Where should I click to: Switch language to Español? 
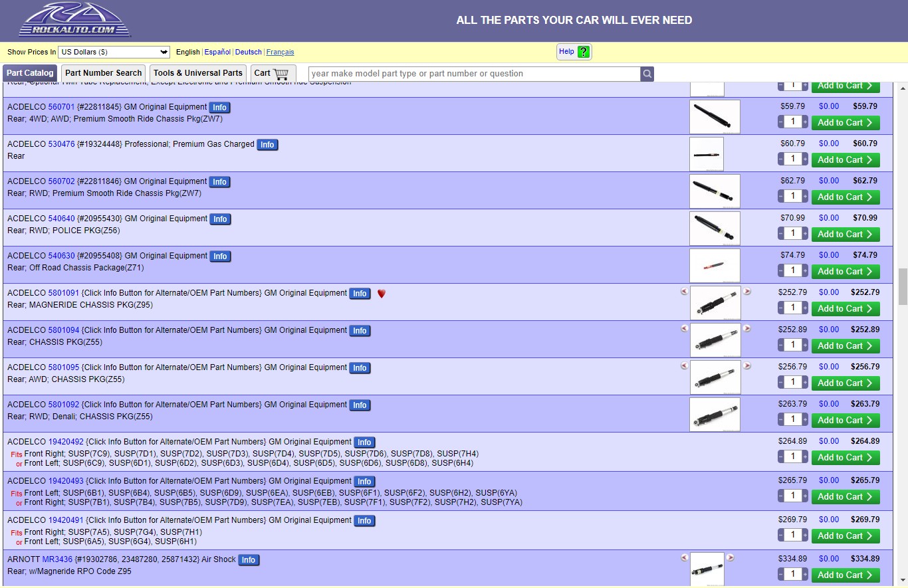pos(217,52)
